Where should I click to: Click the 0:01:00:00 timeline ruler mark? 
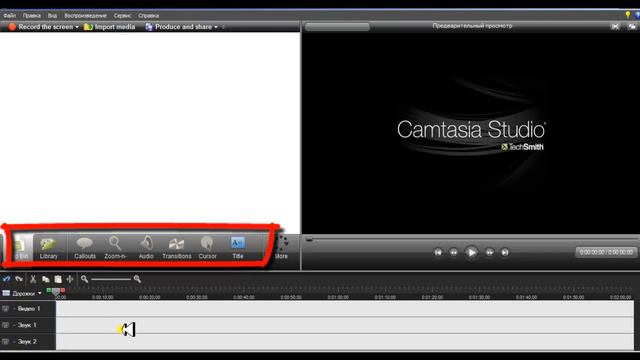pyautogui.click(x=338, y=298)
